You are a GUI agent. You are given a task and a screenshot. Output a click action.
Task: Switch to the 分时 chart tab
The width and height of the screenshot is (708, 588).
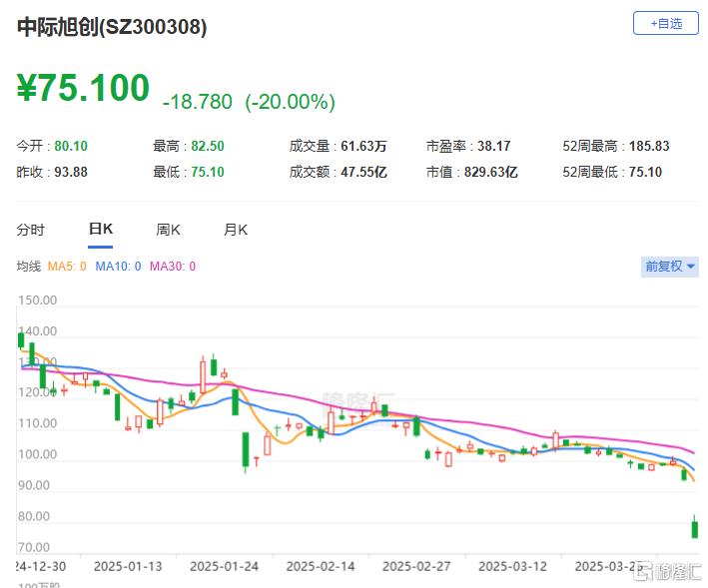click(x=30, y=230)
